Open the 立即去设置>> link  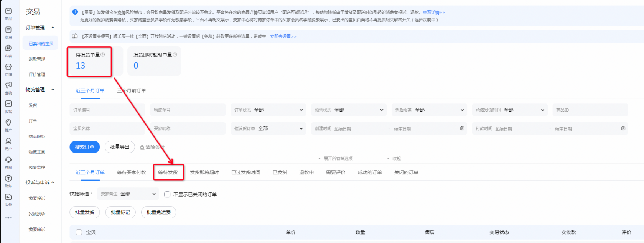(x=283, y=36)
